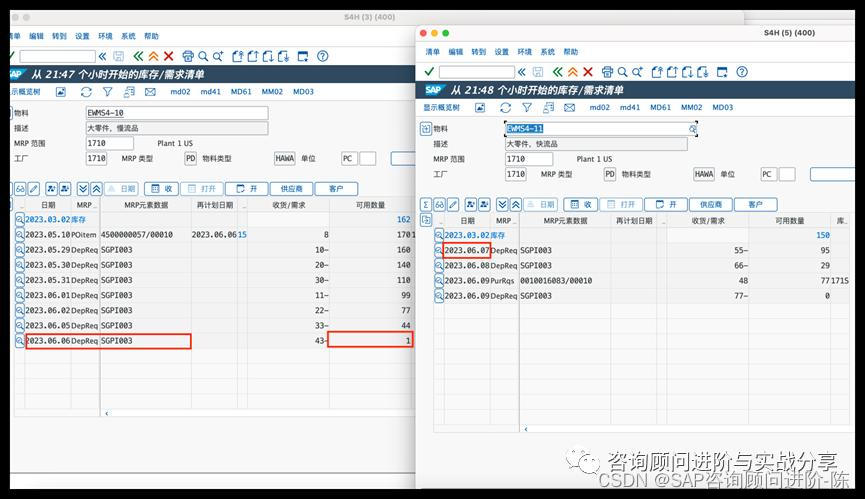Open 清单 menu in S4H (5) window
Viewport: 865px width, 499px height.
(x=432, y=52)
